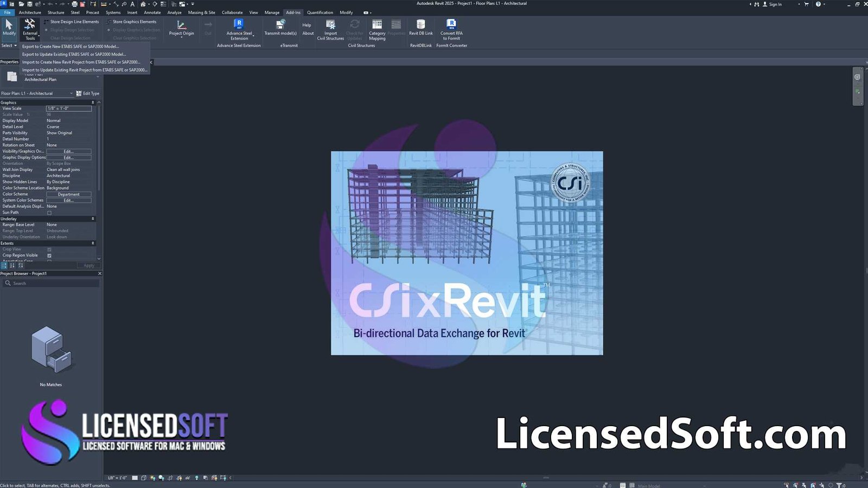Click the filing cabinet No Matches icon
Image resolution: width=868 pixels, height=488 pixels.
(x=50, y=350)
